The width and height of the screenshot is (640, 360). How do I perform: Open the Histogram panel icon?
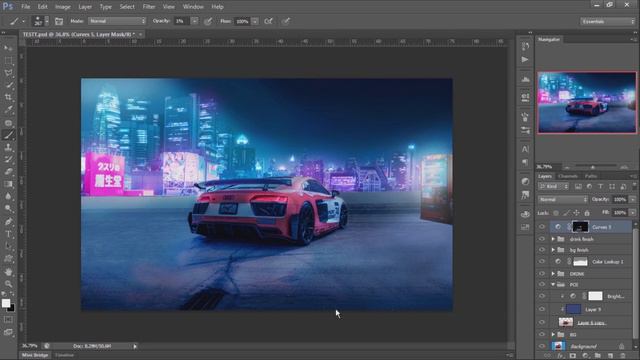tap(525, 79)
